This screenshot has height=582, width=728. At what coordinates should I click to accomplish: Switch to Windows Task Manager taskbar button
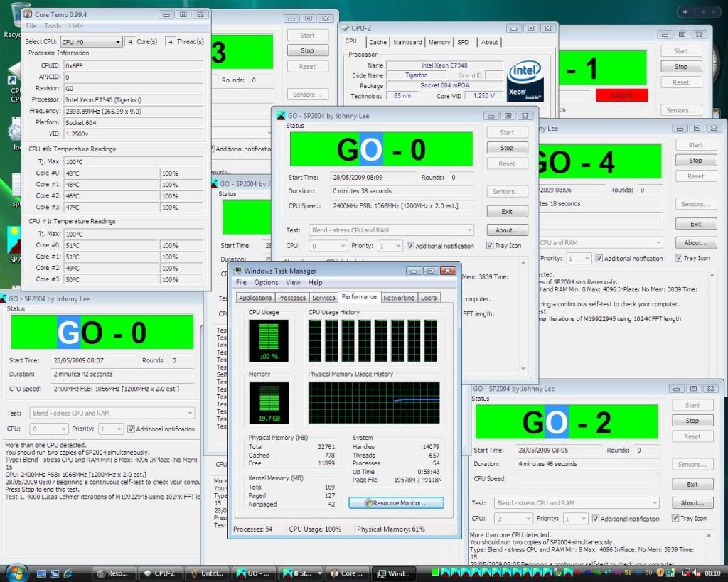(394, 573)
